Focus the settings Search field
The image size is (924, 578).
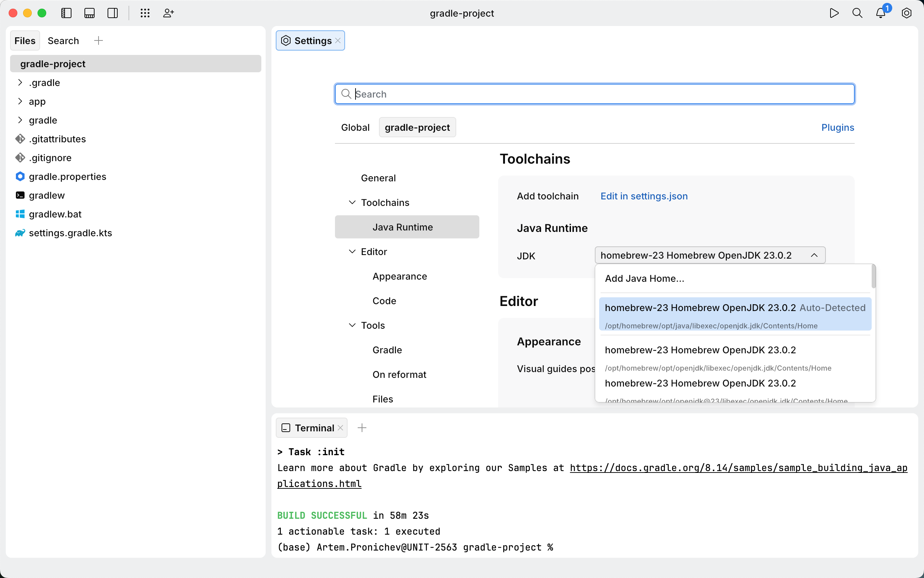[x=594, y=94]
